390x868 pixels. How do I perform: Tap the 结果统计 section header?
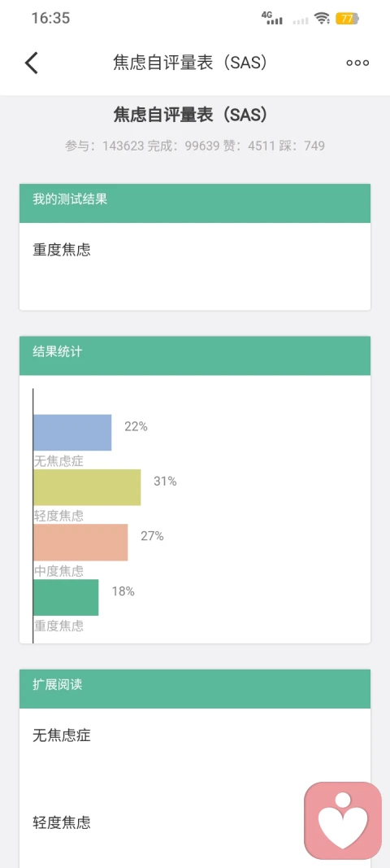point(195,355)
